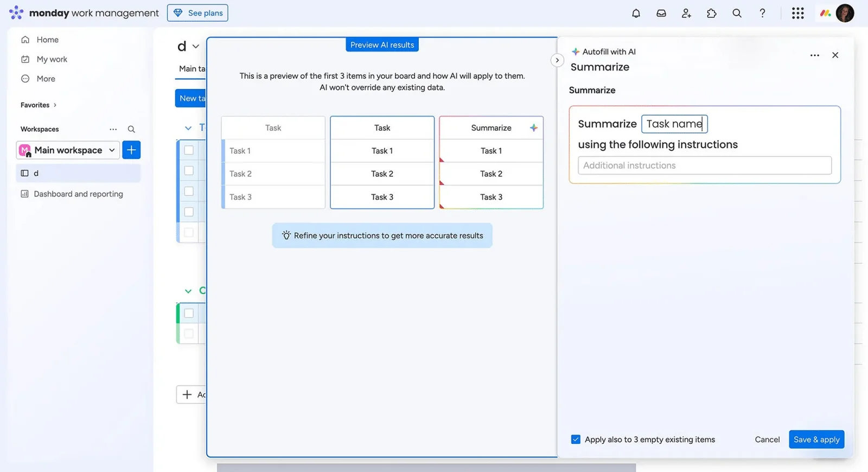Screen dimensions: 868x472
Task: Click Cancel in the Autofill panel
Action: [767, 439]
